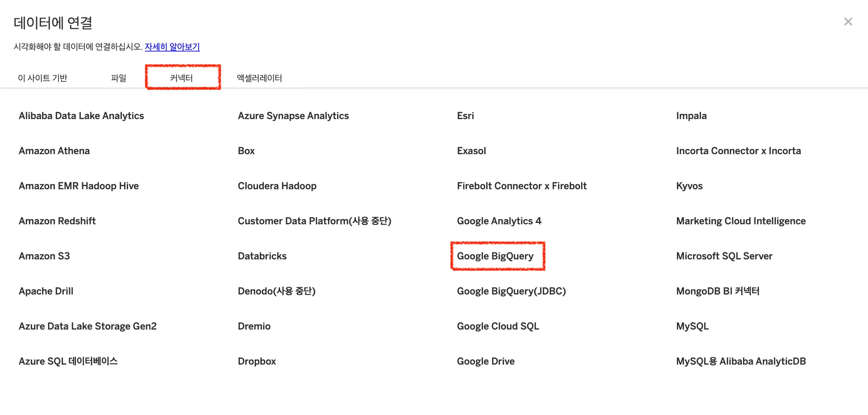Select the plain MySQL connector
The height and width of the screenshot is (415, 868).
coord(693,326)
